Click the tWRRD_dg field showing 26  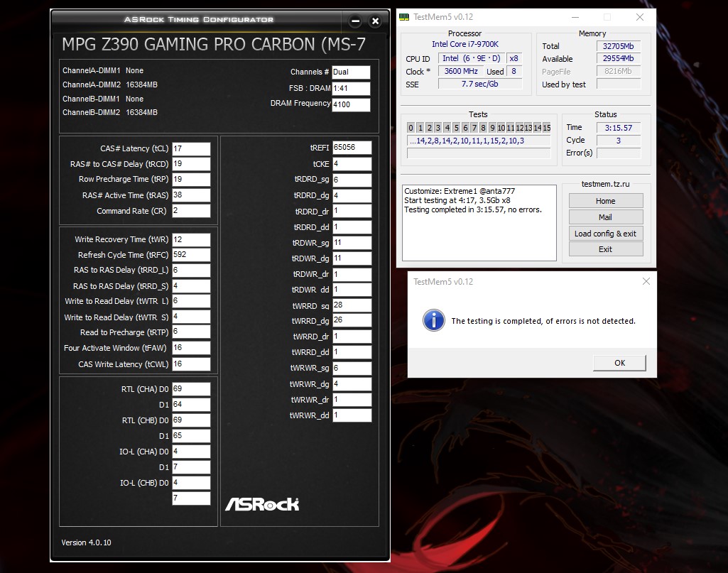(352, 320)
